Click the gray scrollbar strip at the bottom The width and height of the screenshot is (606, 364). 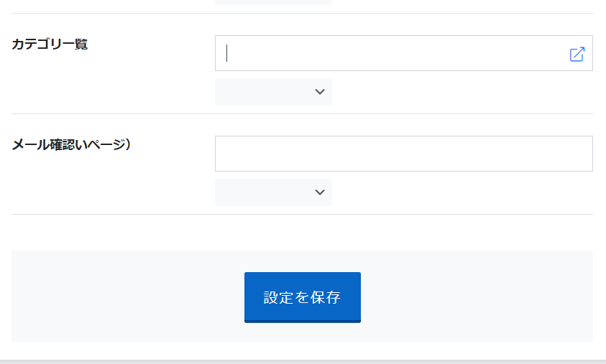point(303,362)
